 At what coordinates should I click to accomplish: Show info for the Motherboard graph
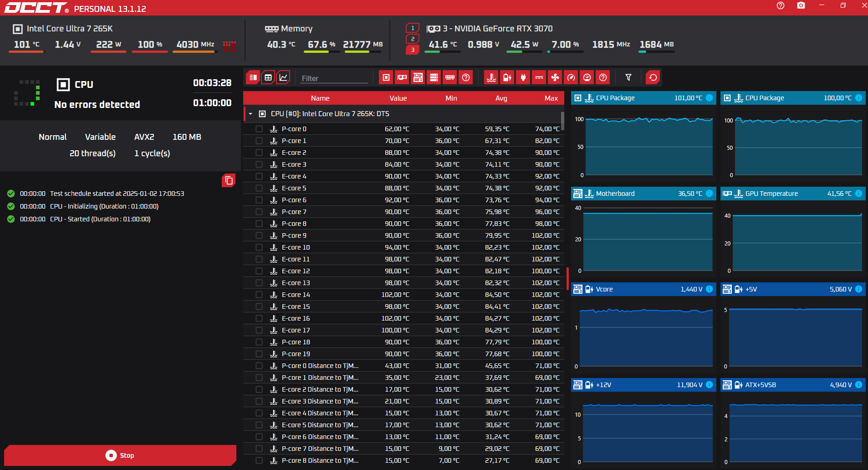click(x=709, y=194)
